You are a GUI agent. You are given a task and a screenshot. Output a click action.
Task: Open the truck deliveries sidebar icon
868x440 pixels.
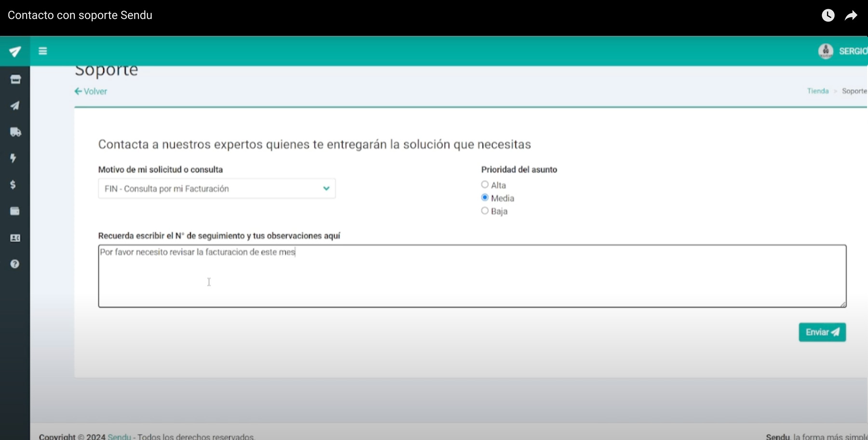pos(15,132)
